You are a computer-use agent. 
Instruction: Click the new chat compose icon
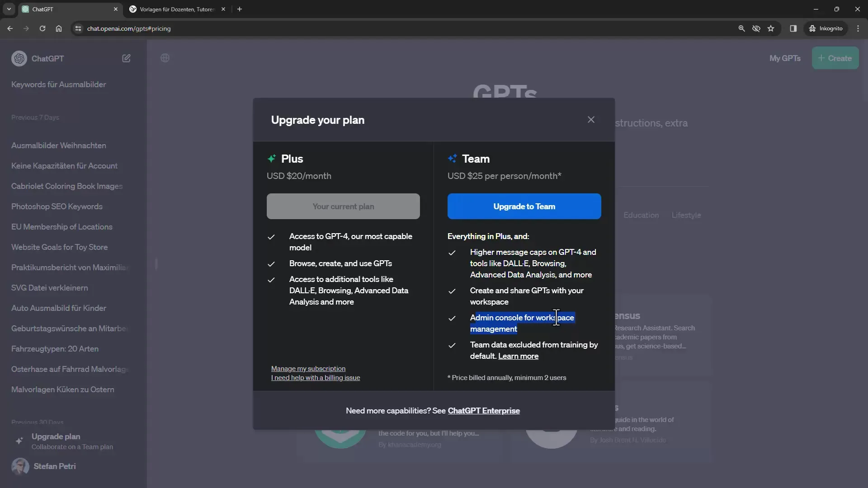[127, 58]
